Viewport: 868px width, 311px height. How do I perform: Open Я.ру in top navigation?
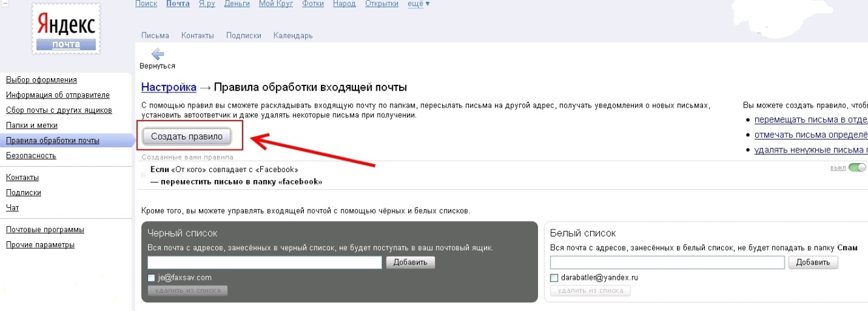point(207,5)
